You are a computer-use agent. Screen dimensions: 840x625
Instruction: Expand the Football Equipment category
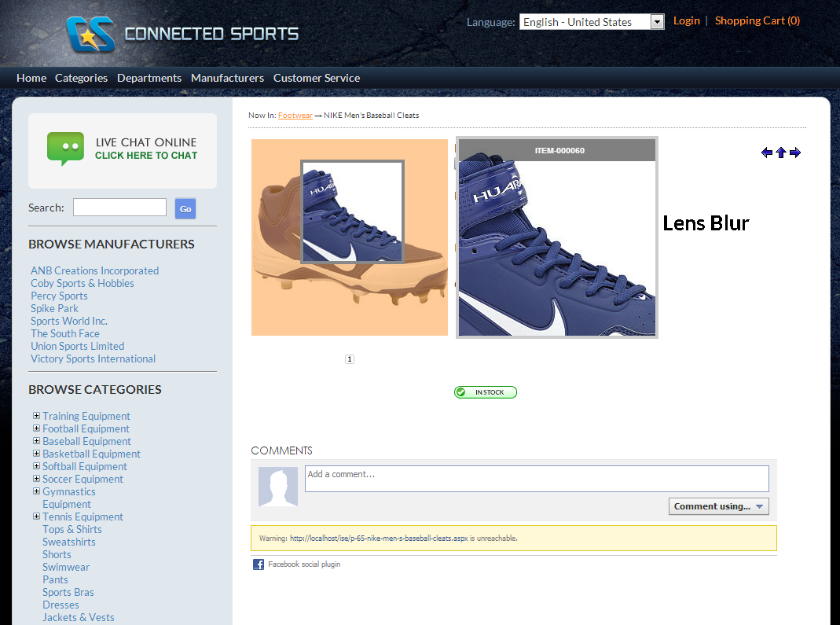(36, 428)
